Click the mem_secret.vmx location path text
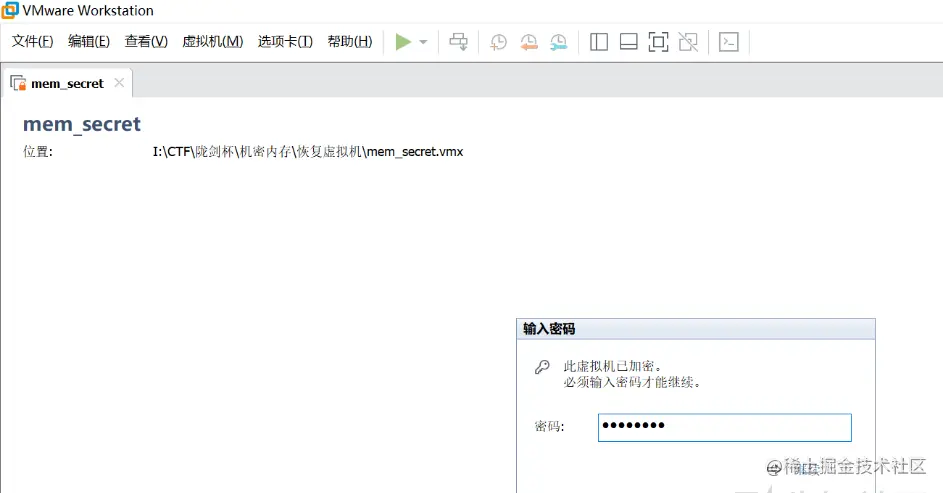The height and width of the screenshot is (493, 943). [308, 152]
